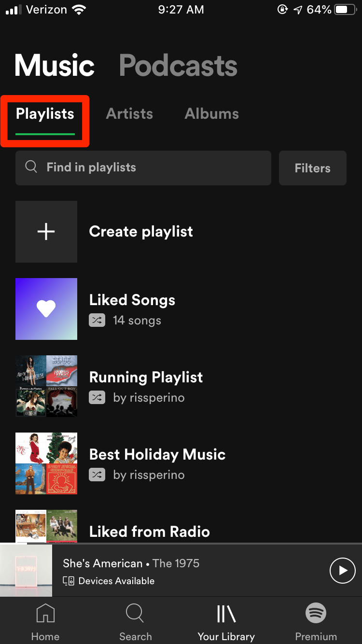Focus the Find in playlists field

pyautogui.click(x=143, y=168)
